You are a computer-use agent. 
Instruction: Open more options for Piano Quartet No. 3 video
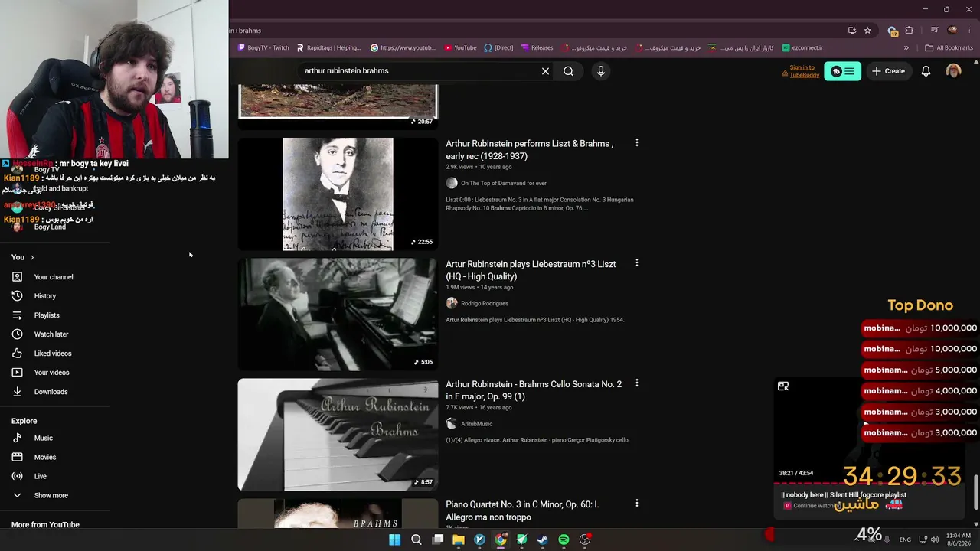[636, 504]
